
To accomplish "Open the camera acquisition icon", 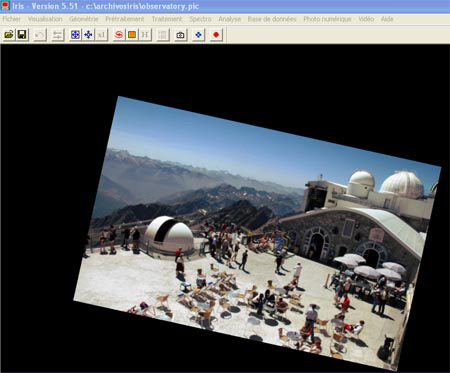I will tap(180, 35).
